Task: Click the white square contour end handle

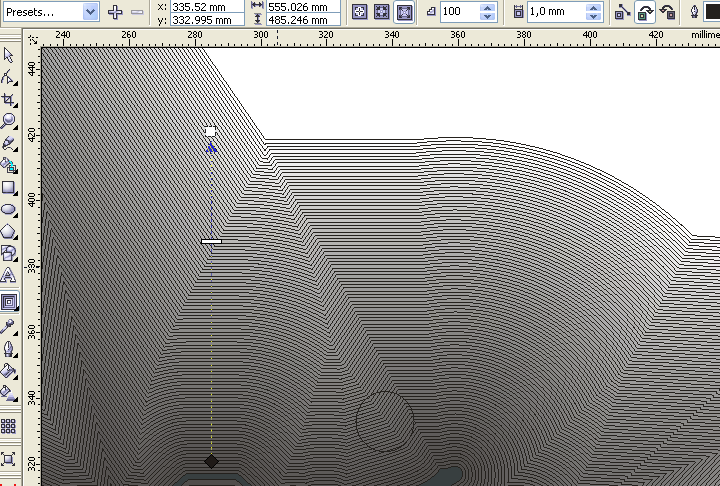Action: (210, 131)
